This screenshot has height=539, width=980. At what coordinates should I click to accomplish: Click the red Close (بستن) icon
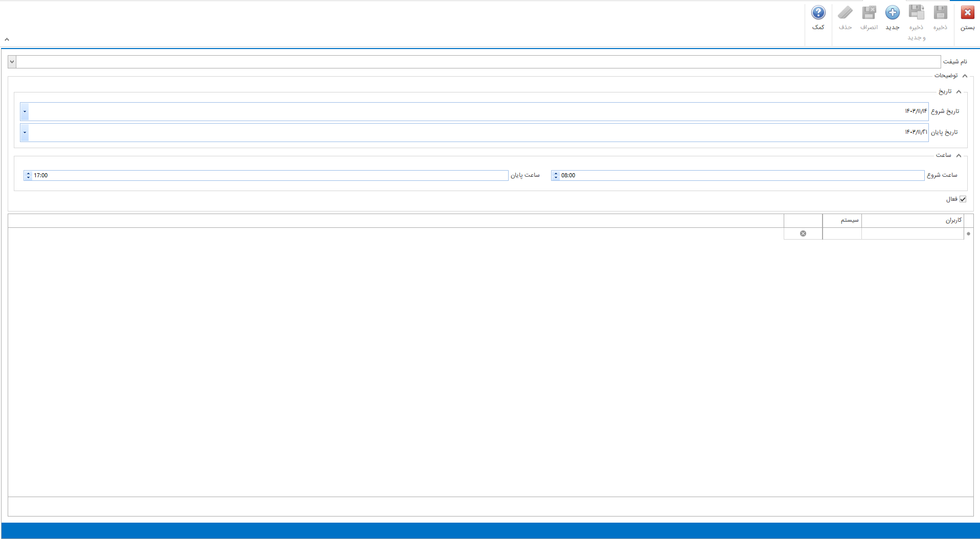point(967,13)
